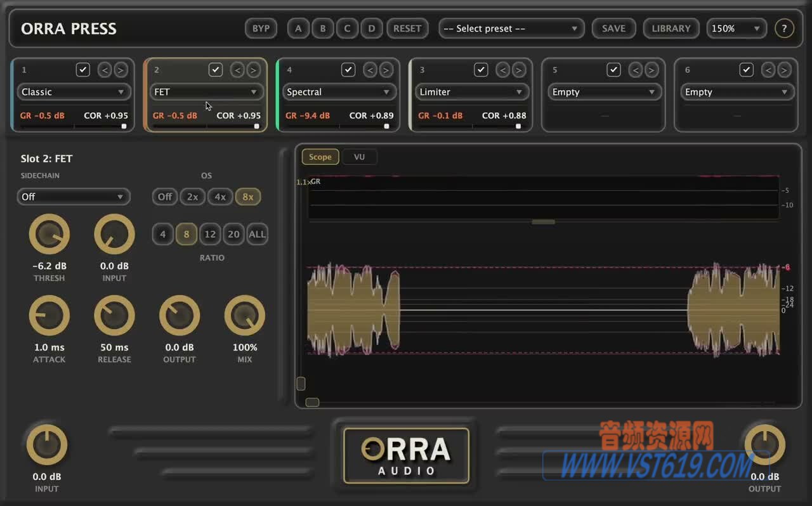812x506 pixels.
Task: Switch to the VU tab
Action: [360, 157]
